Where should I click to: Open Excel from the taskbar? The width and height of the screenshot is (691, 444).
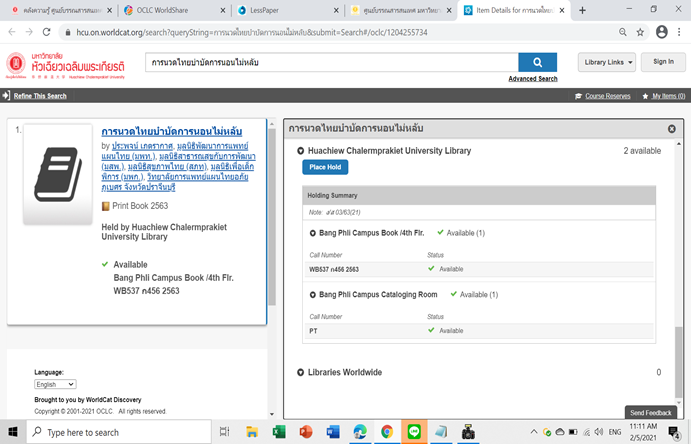[x=279, y=432]
